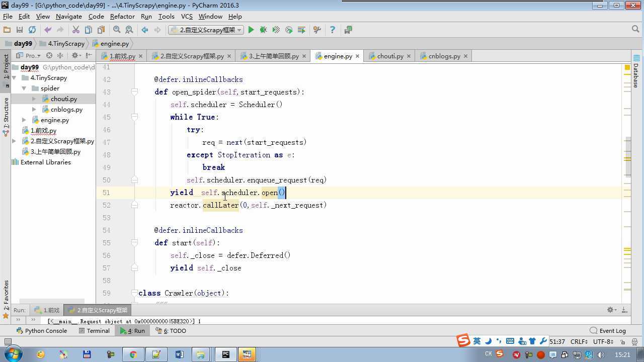The image size is (644, 362).
Task: Click Search Everywhere magnifier at top right
Action: coord(635,30)
